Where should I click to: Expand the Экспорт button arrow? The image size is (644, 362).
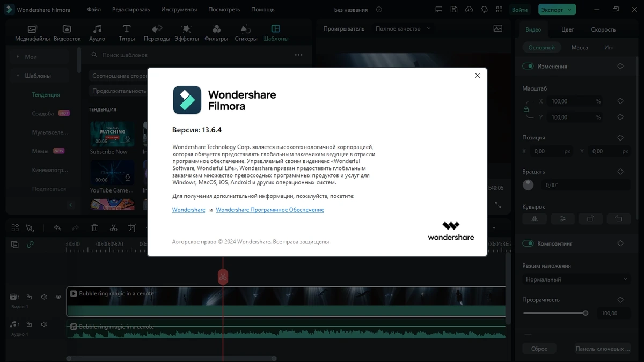570,10
